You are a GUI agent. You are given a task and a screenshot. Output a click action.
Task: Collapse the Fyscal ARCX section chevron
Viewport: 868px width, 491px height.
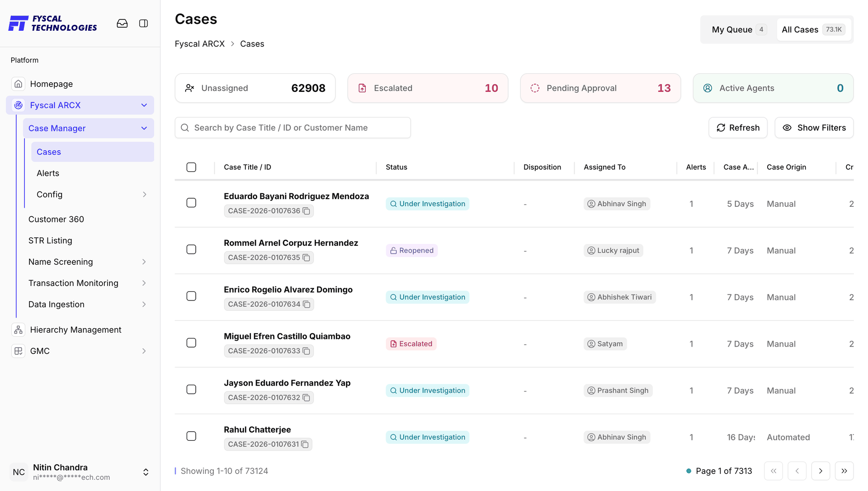tap(144, 105)
